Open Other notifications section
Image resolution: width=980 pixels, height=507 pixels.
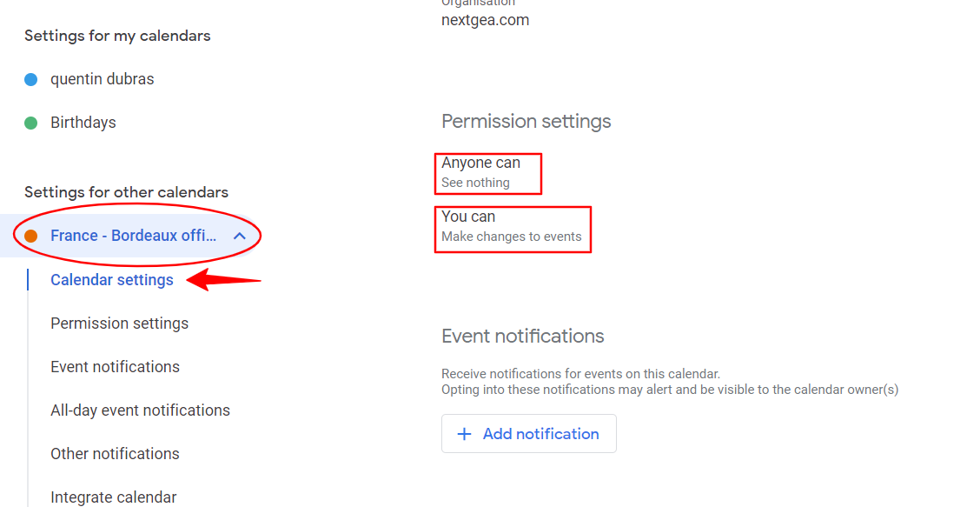(x=115, y=454)
